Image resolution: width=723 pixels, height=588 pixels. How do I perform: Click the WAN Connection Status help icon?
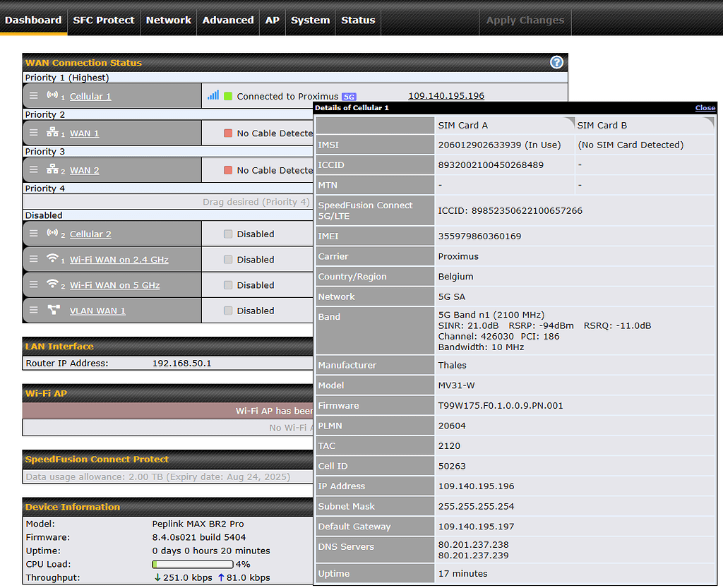click(x=556, y=62)
